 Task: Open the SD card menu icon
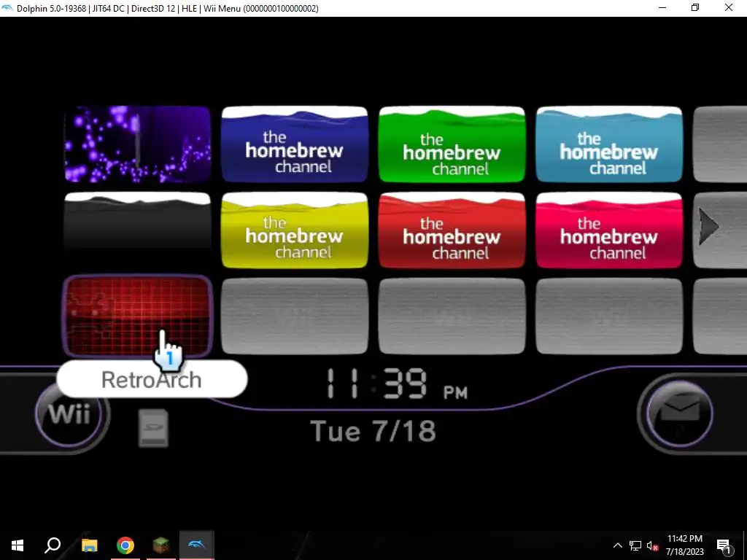pos(153,427)
